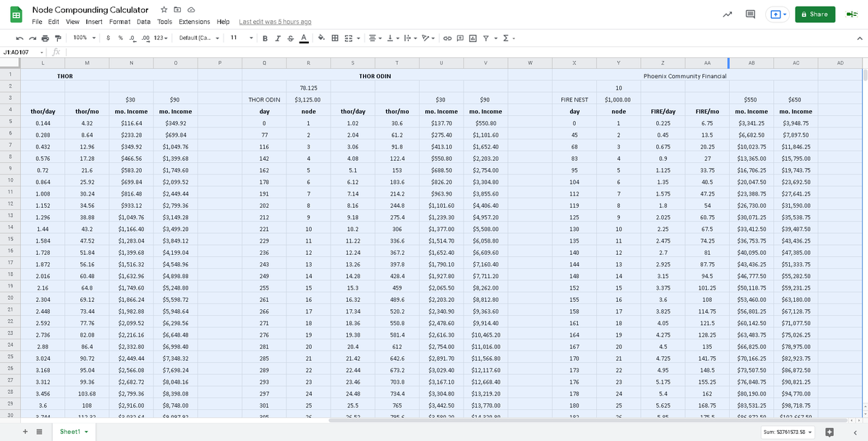Screen dimensions: 868x441
Task: Open the zoom level dropdown
Action: pos(83,38)
